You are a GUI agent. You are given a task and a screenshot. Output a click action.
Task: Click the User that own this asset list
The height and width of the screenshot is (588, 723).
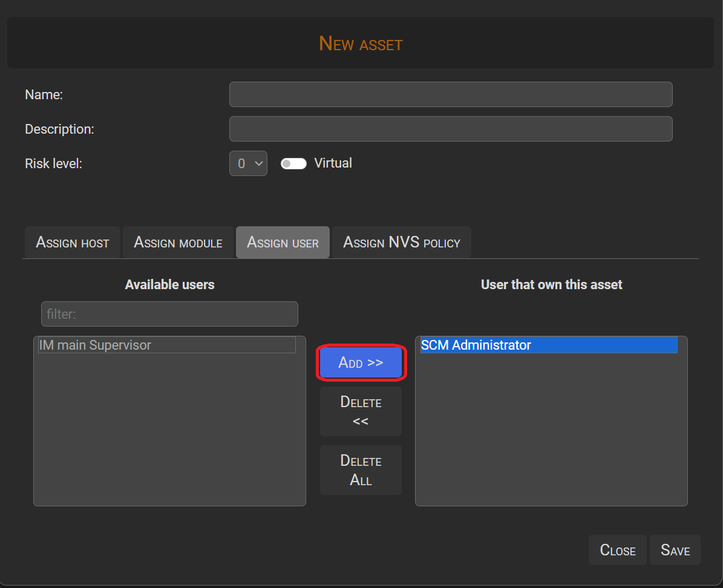[551, 423]
